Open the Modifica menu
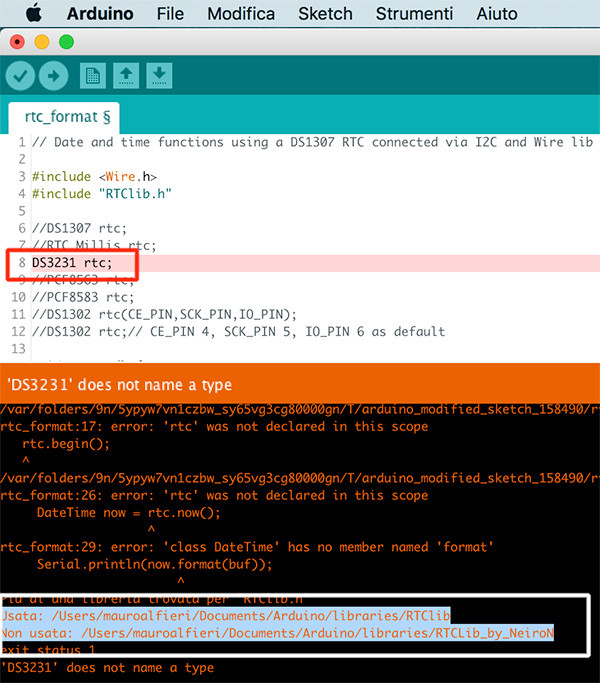 click(241, 13)
